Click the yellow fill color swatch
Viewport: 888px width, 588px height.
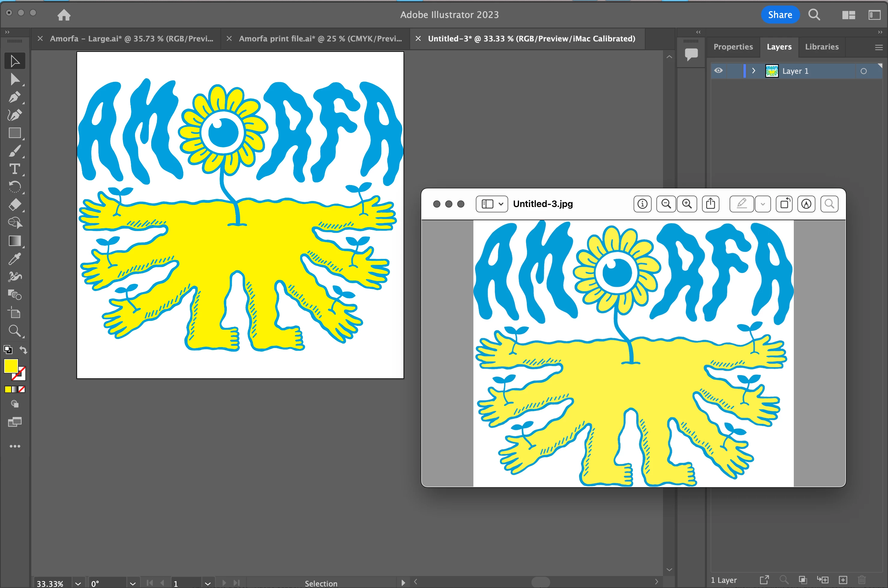coord(10,366)
